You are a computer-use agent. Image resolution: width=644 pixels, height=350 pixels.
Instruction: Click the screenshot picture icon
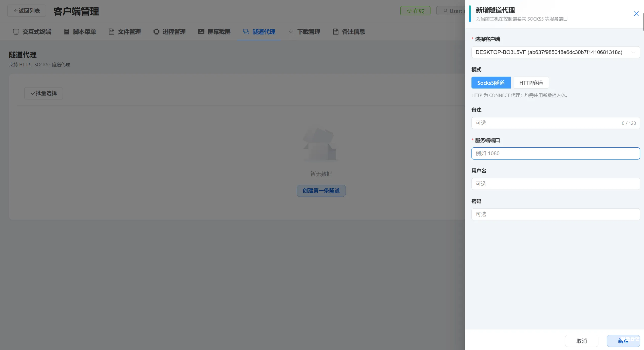coord(201,32)
